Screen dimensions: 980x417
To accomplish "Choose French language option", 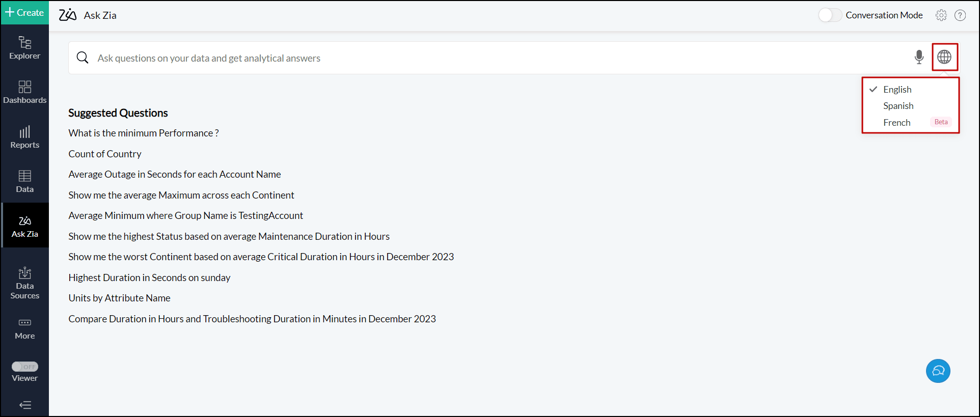I will tap(896, 123).
